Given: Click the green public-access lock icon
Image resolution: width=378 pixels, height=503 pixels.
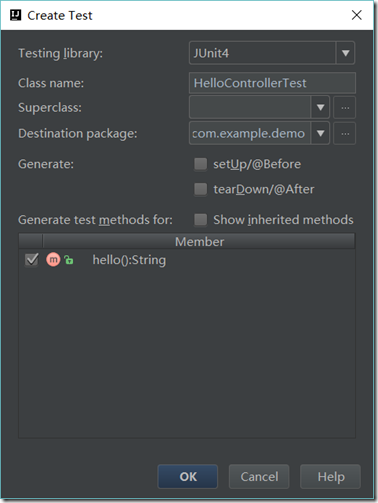Looking at the screenshot, I should click(69, 260).
